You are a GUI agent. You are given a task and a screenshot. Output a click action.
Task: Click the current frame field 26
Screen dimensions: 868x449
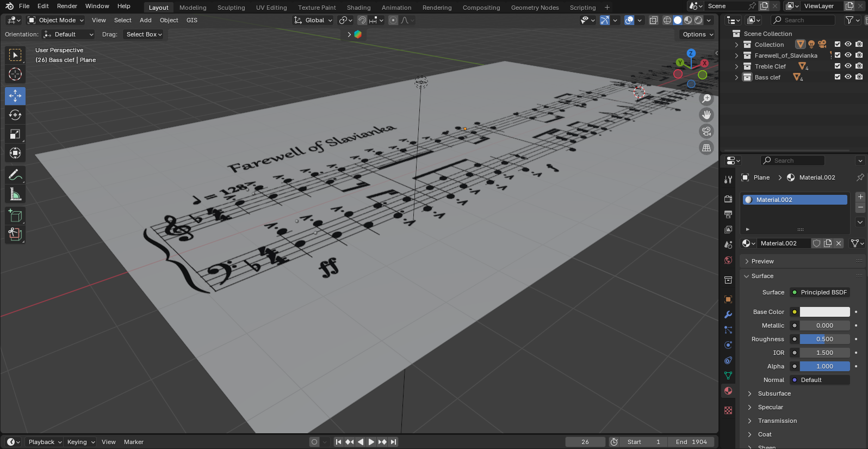[x=585, y=442]
